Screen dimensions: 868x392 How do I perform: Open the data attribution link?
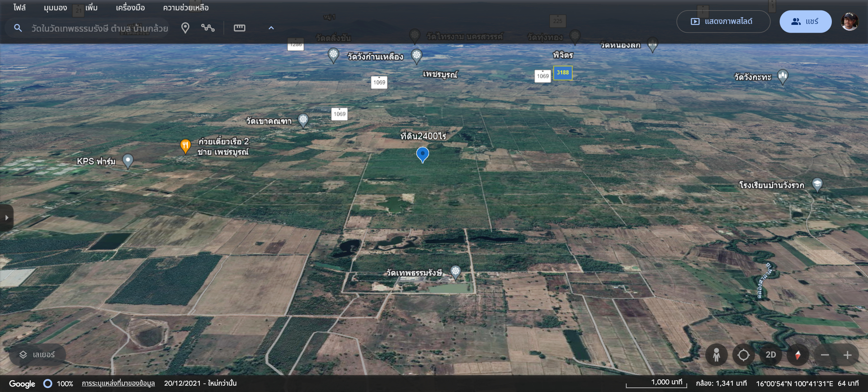(x=118, y=383)
